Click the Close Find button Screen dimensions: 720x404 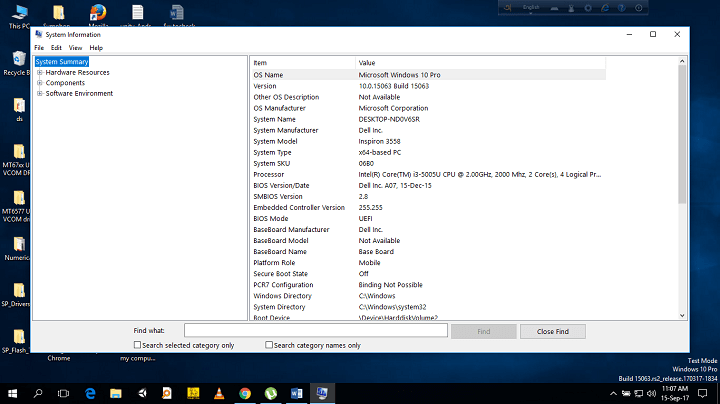click(x=553, y=331)
